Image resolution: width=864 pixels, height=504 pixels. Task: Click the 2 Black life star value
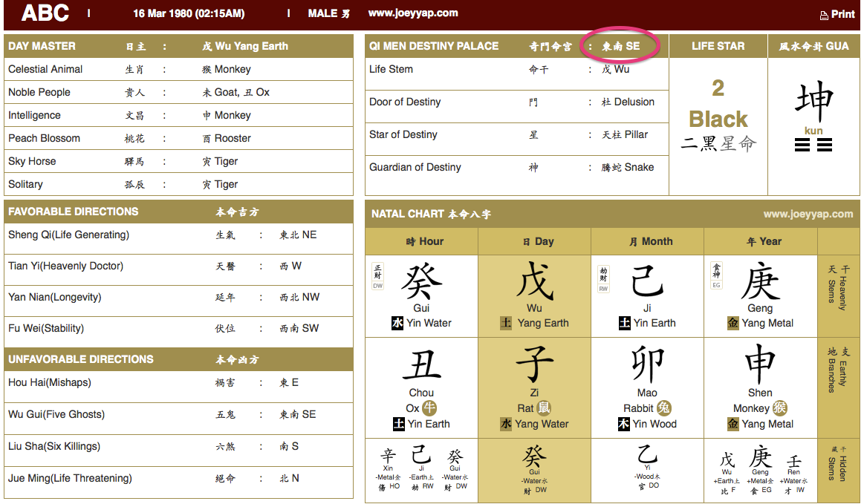[718, 104]
